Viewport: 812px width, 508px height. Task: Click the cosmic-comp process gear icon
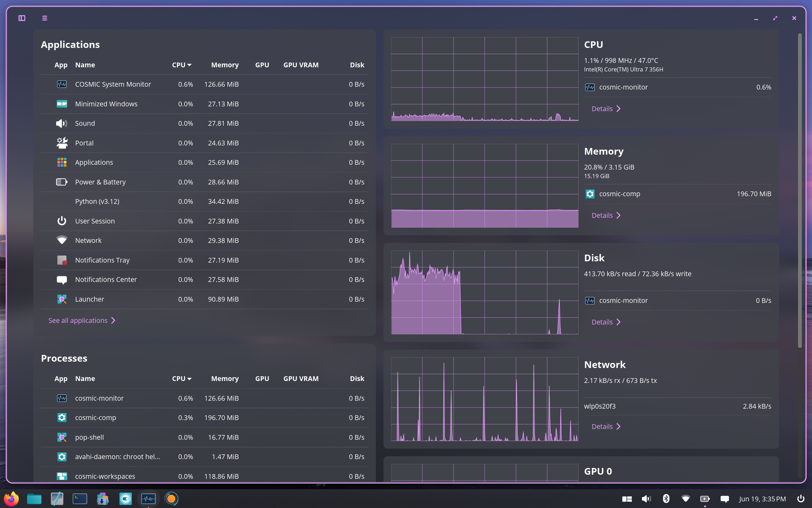click(x=62, y=418)
